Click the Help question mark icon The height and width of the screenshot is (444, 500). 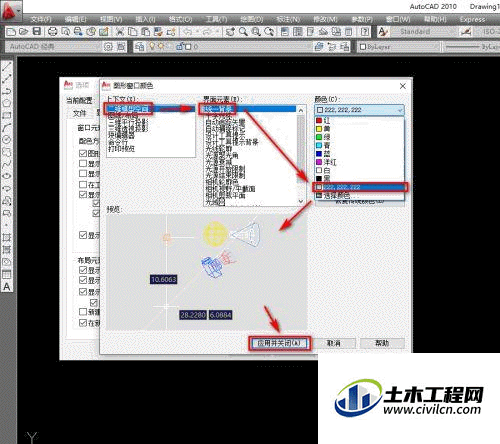[x=365, y=32]
